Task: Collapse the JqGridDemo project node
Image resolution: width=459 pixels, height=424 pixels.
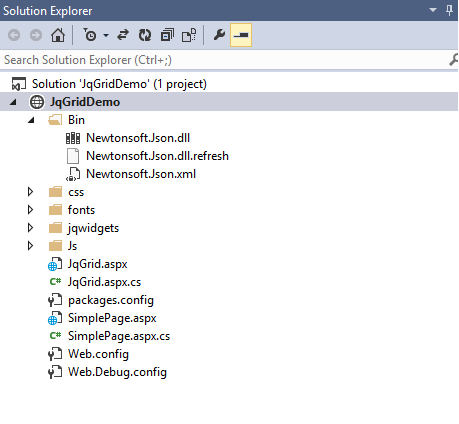Action: [x=13, y=102]
